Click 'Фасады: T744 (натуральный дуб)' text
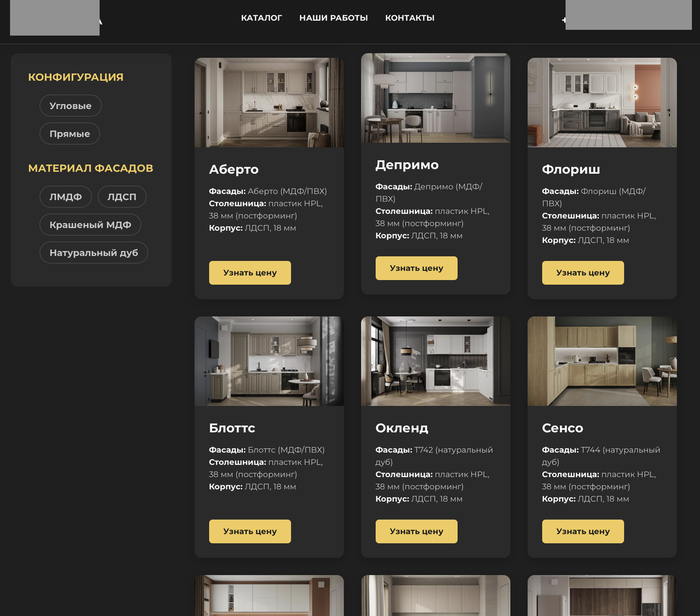This screenshot has height=616, width=700. (601, 456)
